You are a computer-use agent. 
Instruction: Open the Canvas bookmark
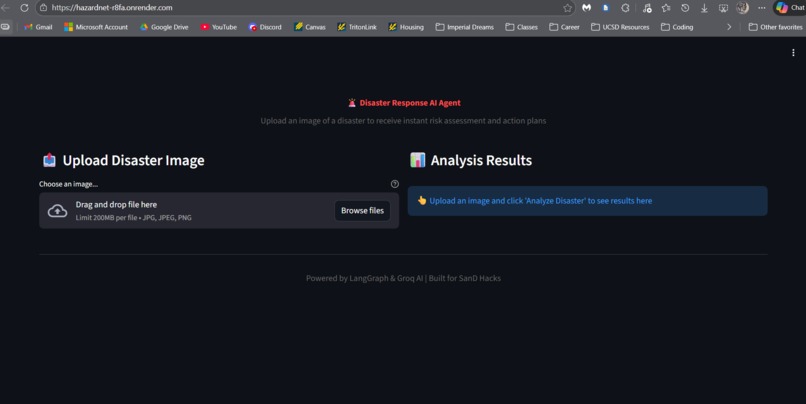pos(310,27)
